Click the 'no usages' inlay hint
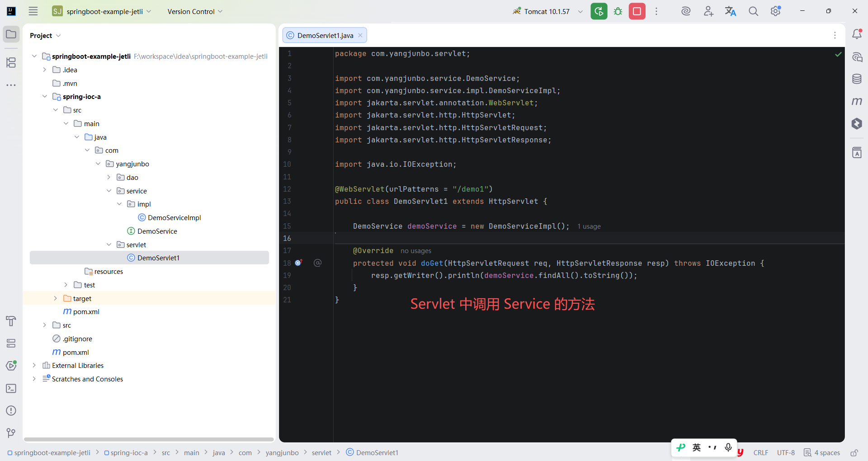This screenshot has width=868, height=461. (x=416, y=251)
